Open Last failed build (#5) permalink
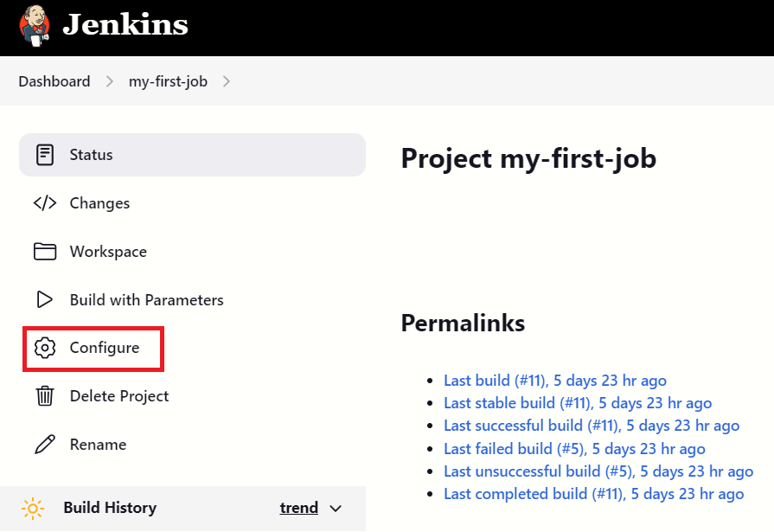This screenshot has width=774, height=532. 574,448
